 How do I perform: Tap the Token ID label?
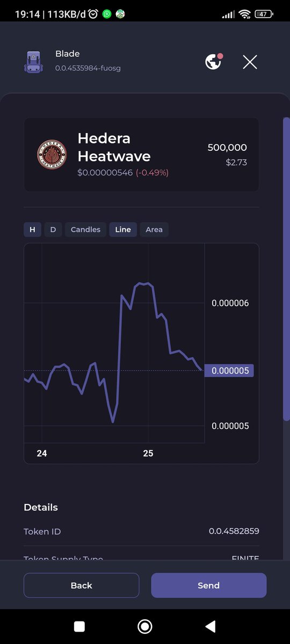click(42, 531)
